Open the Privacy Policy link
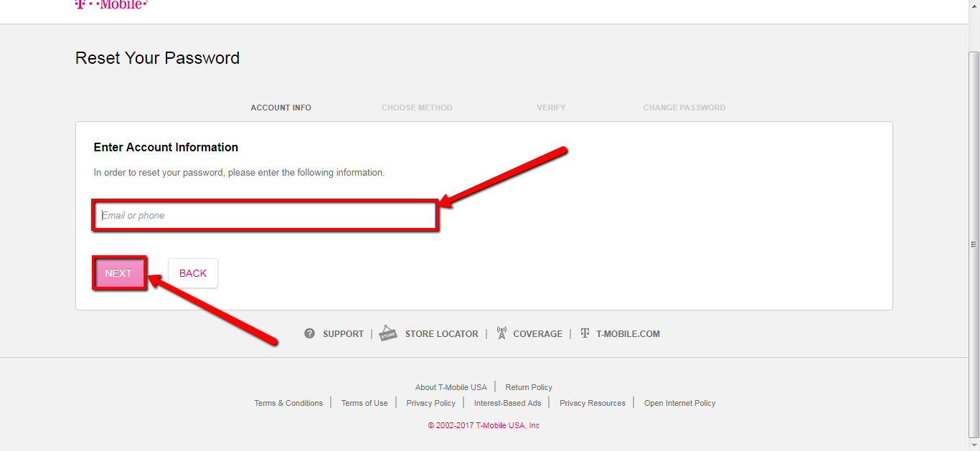Viewport: 980px width, 451px height. click(x=430, y=402)
